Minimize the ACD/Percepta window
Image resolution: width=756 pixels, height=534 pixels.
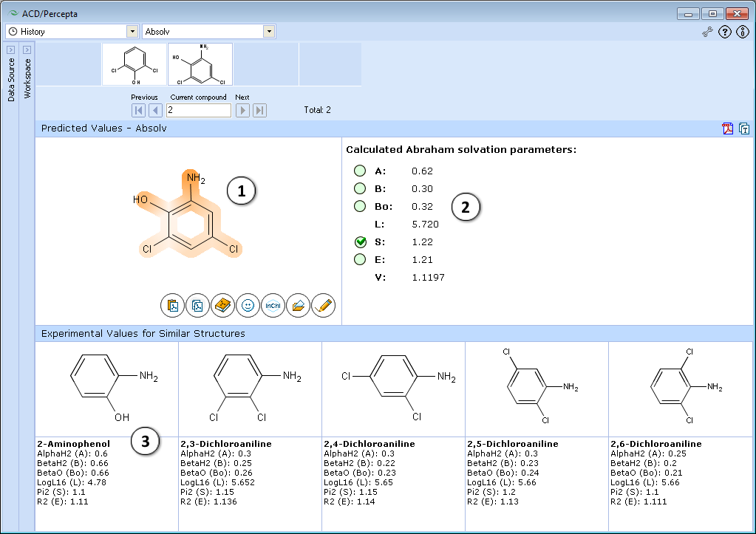point(688,14)
